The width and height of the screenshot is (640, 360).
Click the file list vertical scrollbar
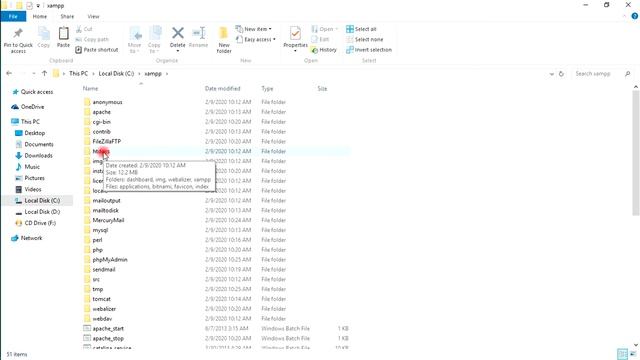(636, 153)
